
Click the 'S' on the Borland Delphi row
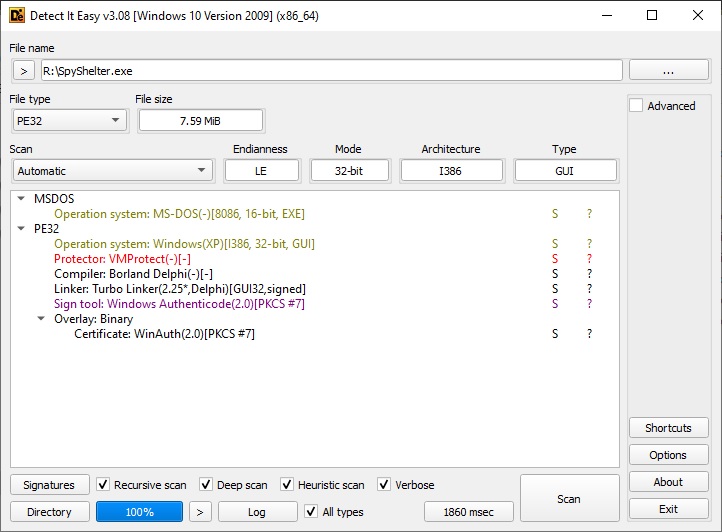(x=555, y=274)
